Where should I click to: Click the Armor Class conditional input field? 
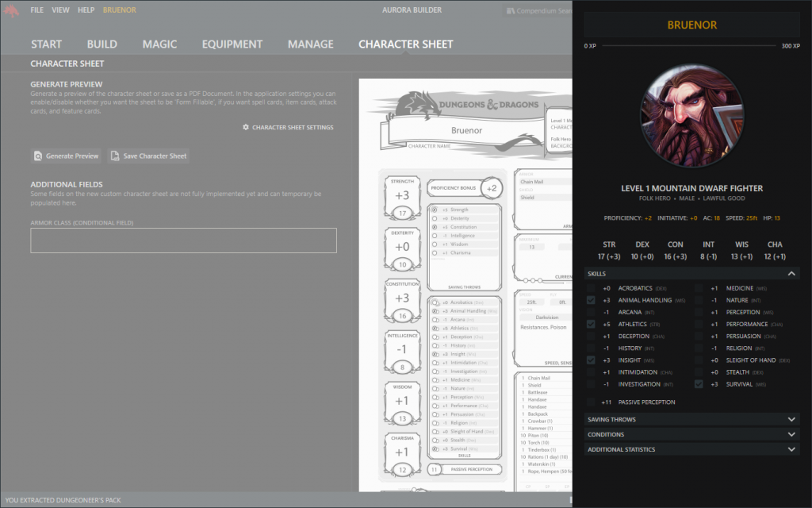click(x=183, y=241)
